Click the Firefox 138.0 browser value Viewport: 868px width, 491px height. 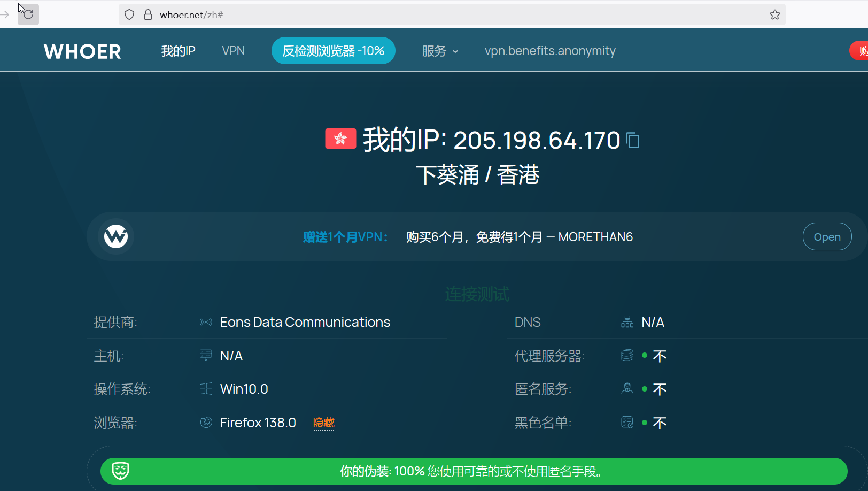tap(258, 423)
